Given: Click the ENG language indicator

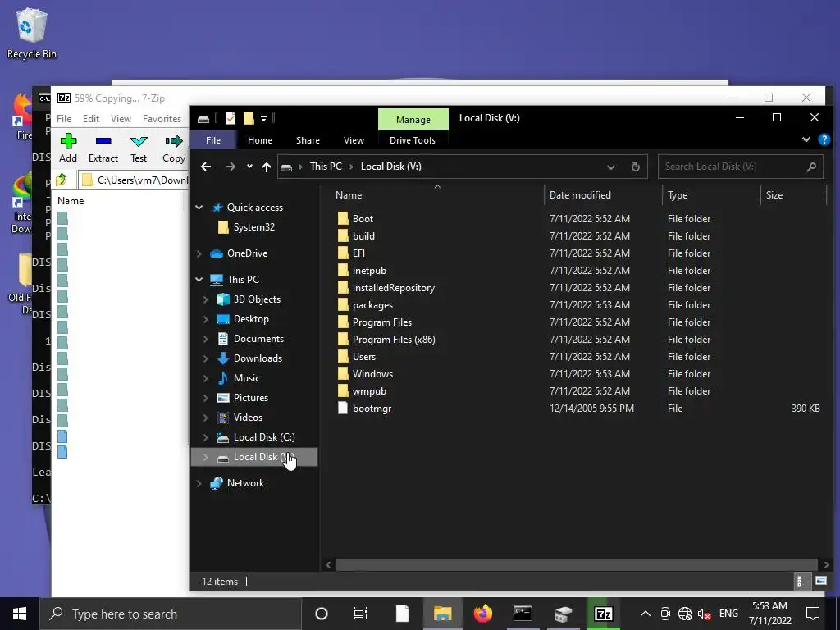Looking at the screenshot, I should [728, 614].
